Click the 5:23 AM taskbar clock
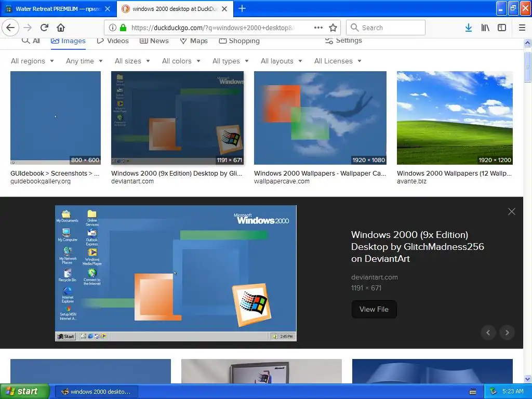Image resolution: width=532 pixels, height=399 pixels. [513, 391]
